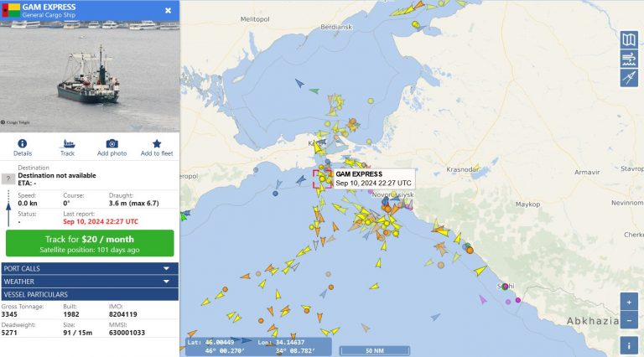Expand PORT CALLS section
Screen dimensions: 644x357
[90, 268]
